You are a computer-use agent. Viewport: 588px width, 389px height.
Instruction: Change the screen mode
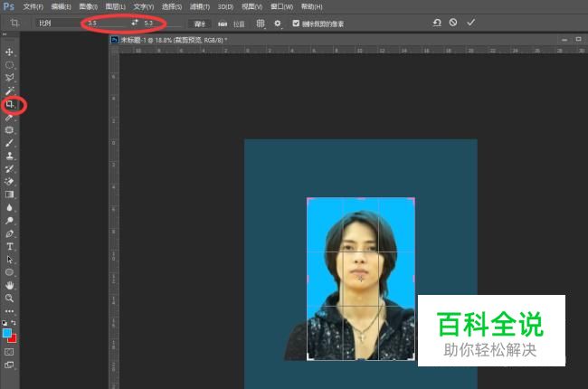click(x=9, y=365)
